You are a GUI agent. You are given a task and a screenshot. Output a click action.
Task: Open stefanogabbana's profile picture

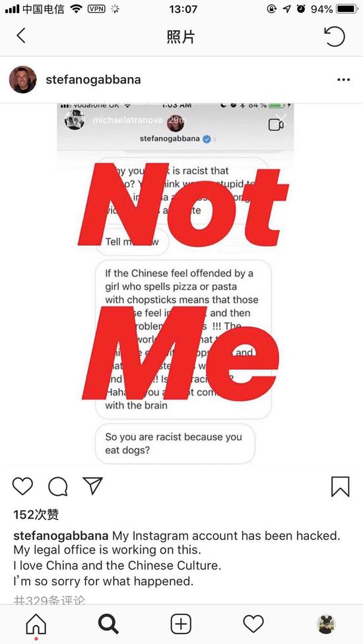coord(22,80)
